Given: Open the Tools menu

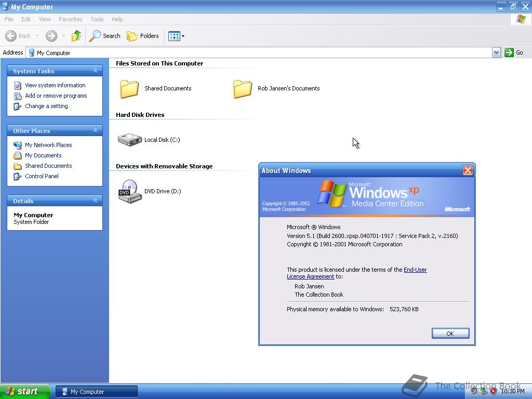Looking at the screenshot, I should 97,19.
